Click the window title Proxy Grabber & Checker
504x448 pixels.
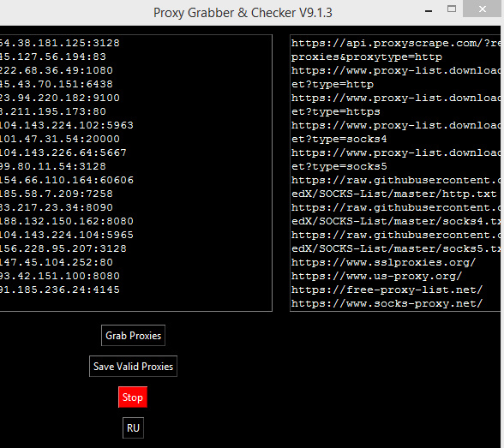coord(243,13)
